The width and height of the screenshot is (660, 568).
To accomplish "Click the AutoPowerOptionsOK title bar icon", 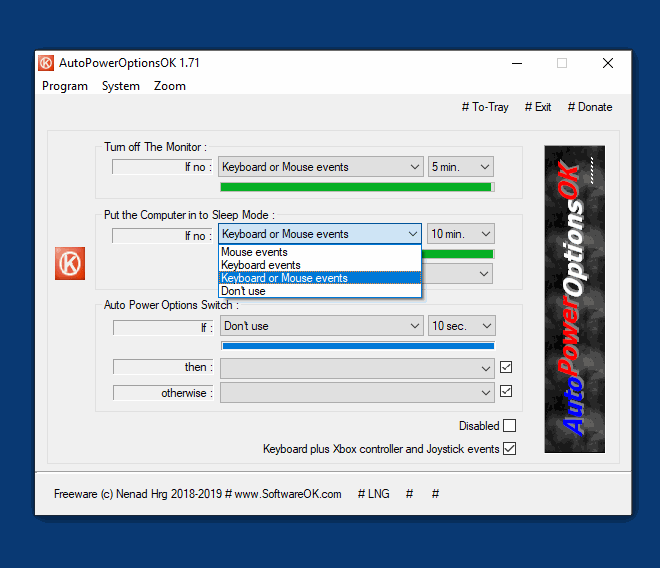I will (46, 63).
